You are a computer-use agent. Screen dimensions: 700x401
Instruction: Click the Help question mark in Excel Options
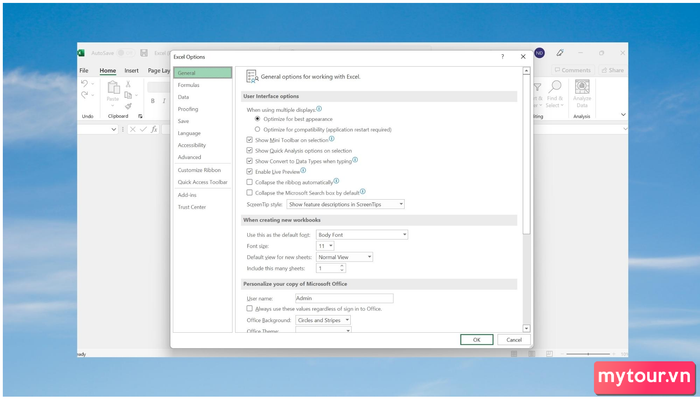pyautogui.click(x=503, y=57)
